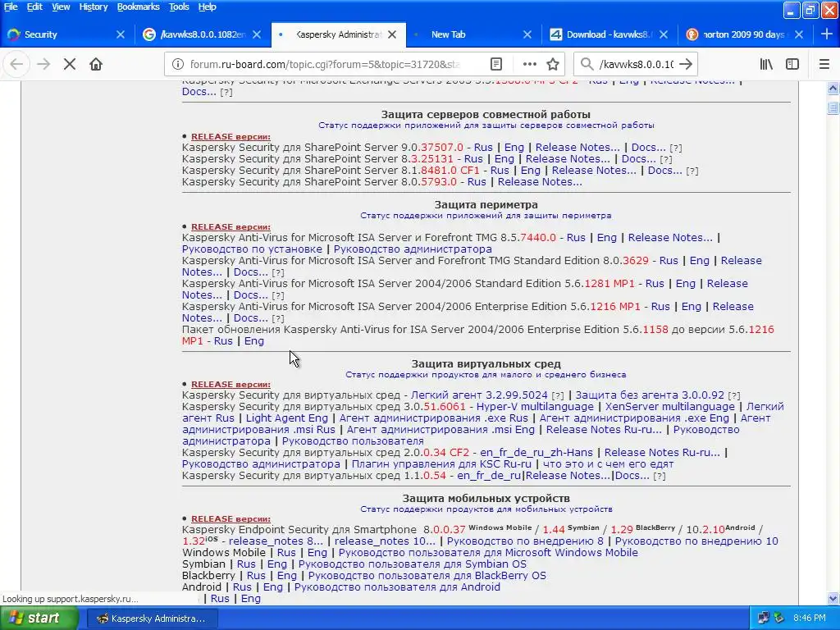Close the Download - kavwks8 tab
Image resolution: width=840 pixels, height=630 pixels.
(663, 34)
